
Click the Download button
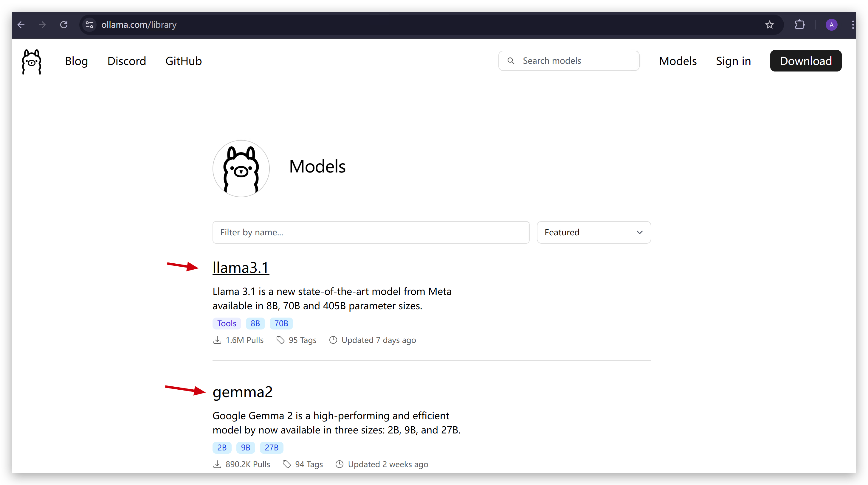coord(806,61)
